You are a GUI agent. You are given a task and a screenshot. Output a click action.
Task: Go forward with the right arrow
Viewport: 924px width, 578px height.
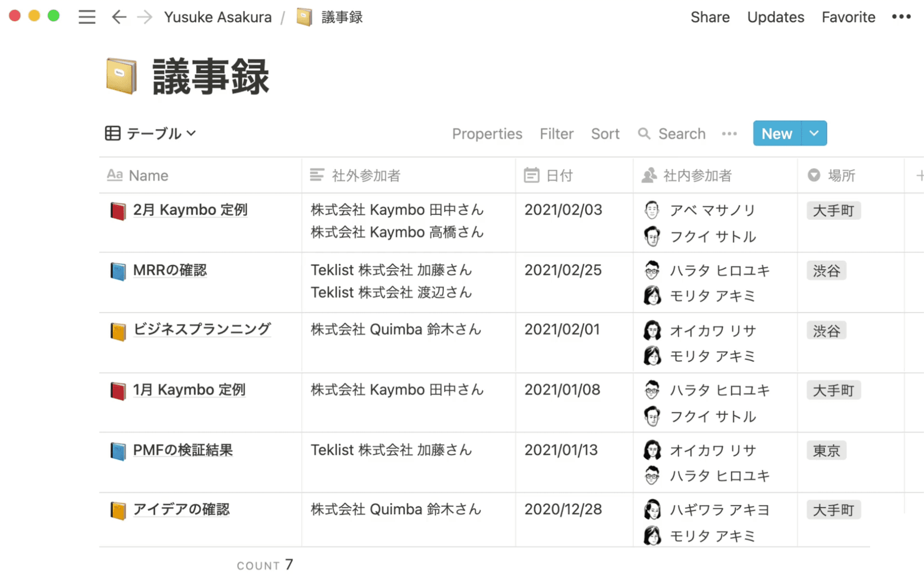tap(144, 17)
